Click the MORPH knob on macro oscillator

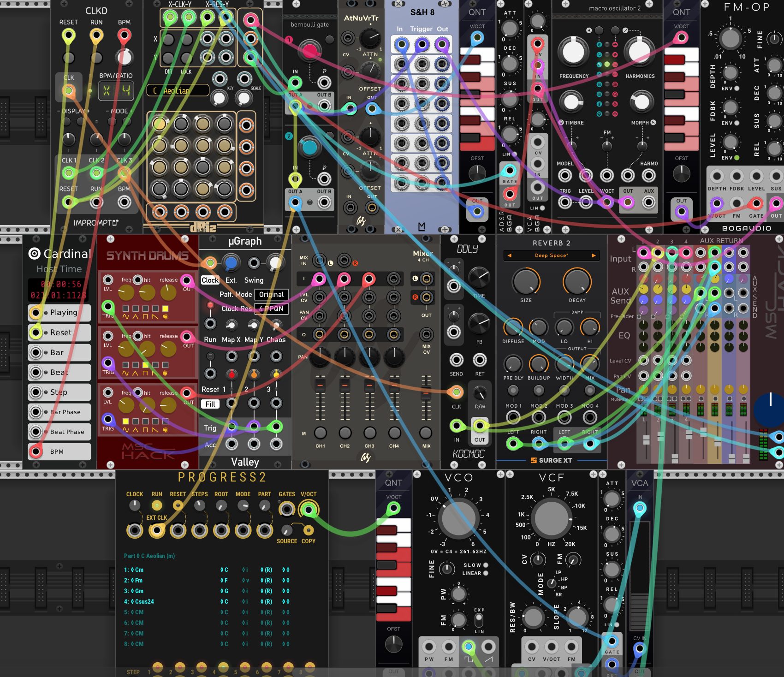[x=641, y=102]
